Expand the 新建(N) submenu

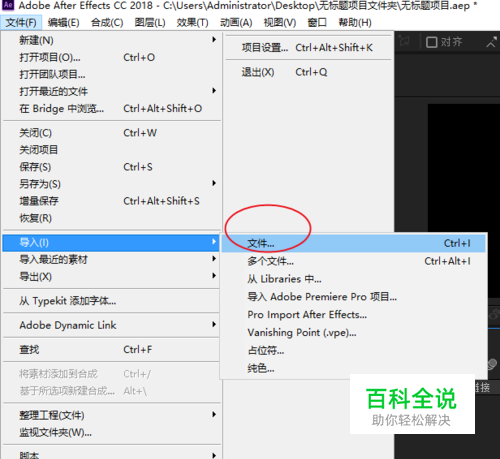click(112, 40)
